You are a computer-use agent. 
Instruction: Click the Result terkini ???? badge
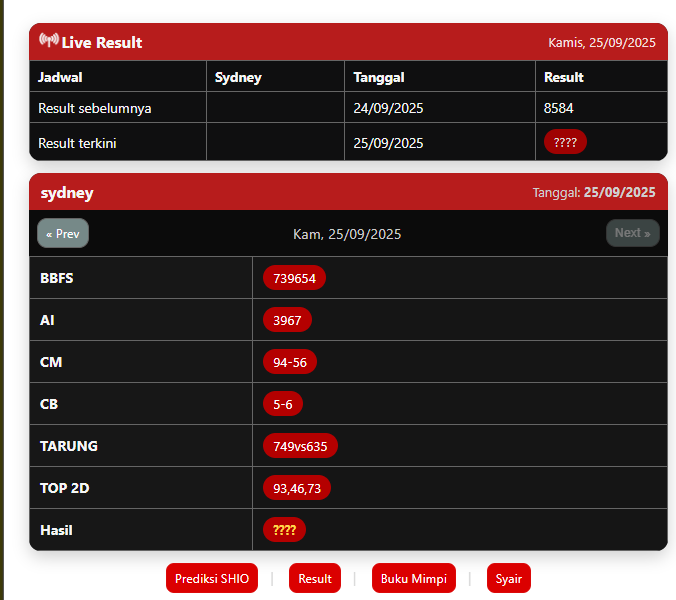click(565, 142)
